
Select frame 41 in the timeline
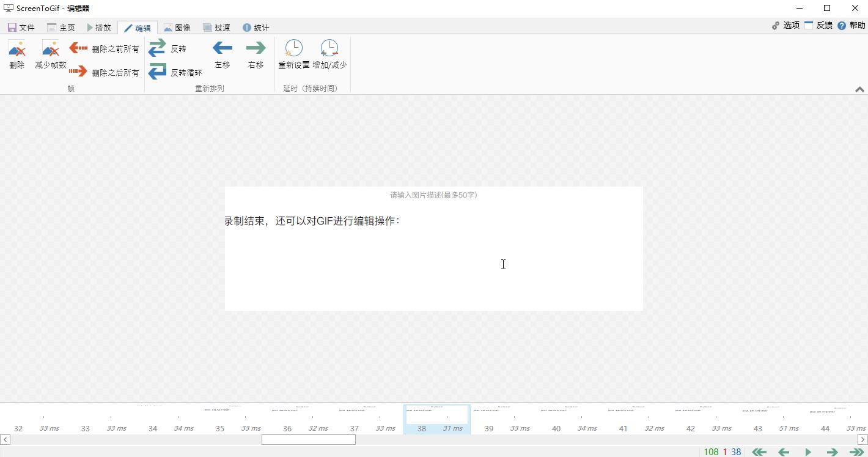click(x=639, y=419)
